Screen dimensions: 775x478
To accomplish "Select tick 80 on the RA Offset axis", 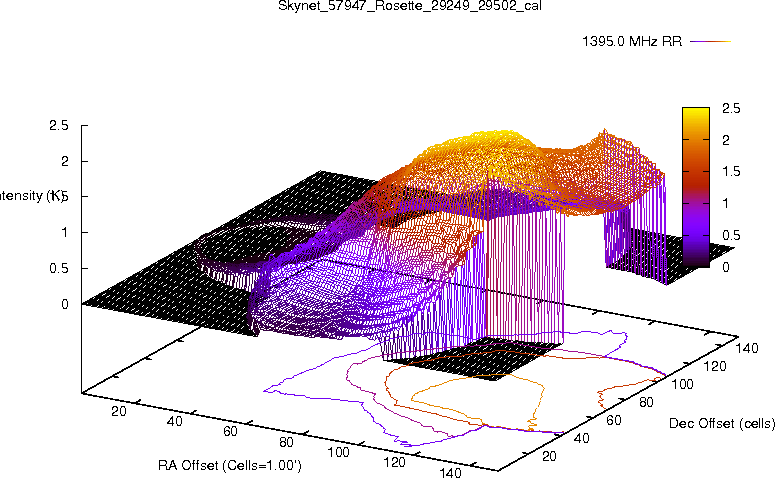I will pos(286,442).
